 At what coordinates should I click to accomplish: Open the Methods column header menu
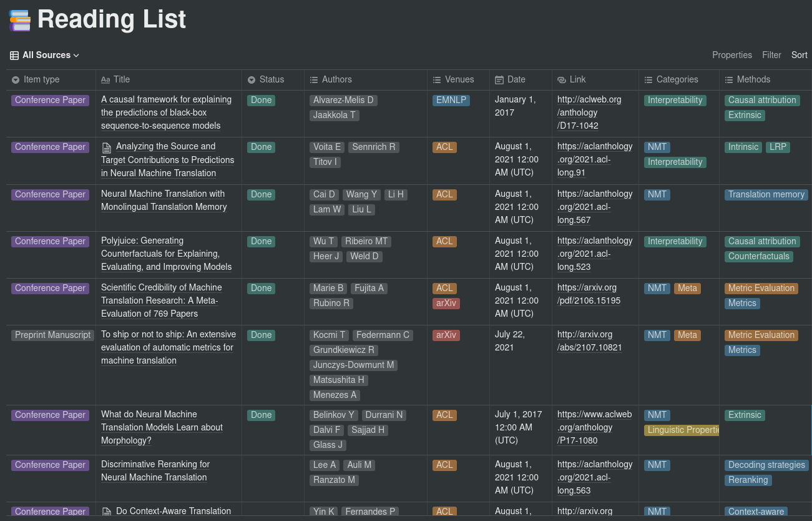point(753,79)
